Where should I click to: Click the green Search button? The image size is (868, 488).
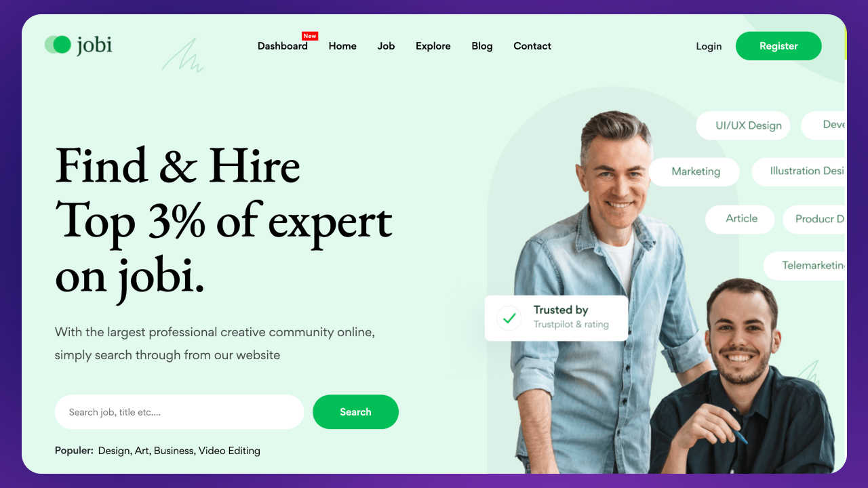coord(355,412)
